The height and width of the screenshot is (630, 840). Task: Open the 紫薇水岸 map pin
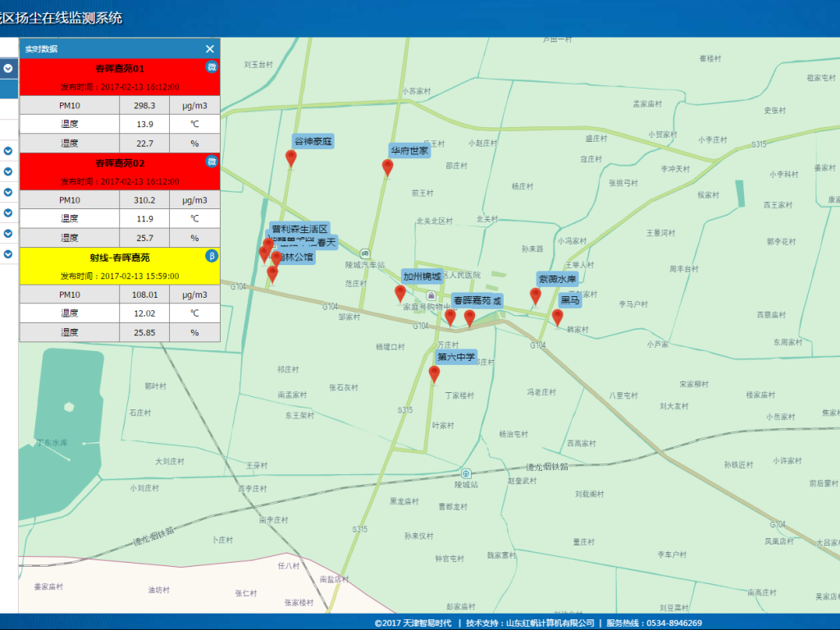[536, 295]
